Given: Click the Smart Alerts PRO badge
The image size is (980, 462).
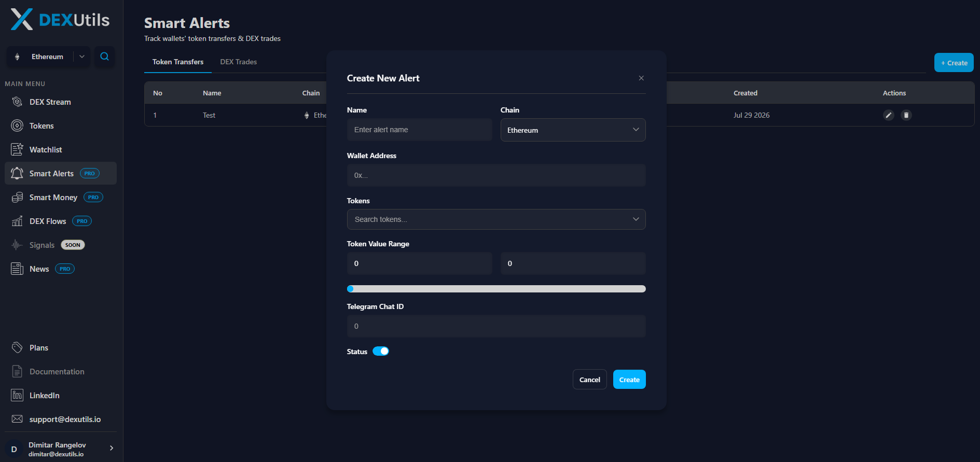Looking at the screenshot, I should 90,173.
